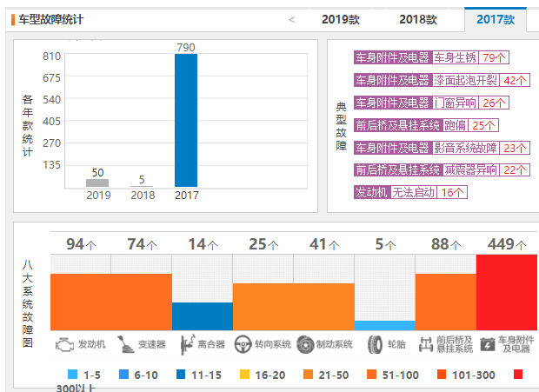Open the 跑偏 25个 fault tag

(x=426, y=125)
